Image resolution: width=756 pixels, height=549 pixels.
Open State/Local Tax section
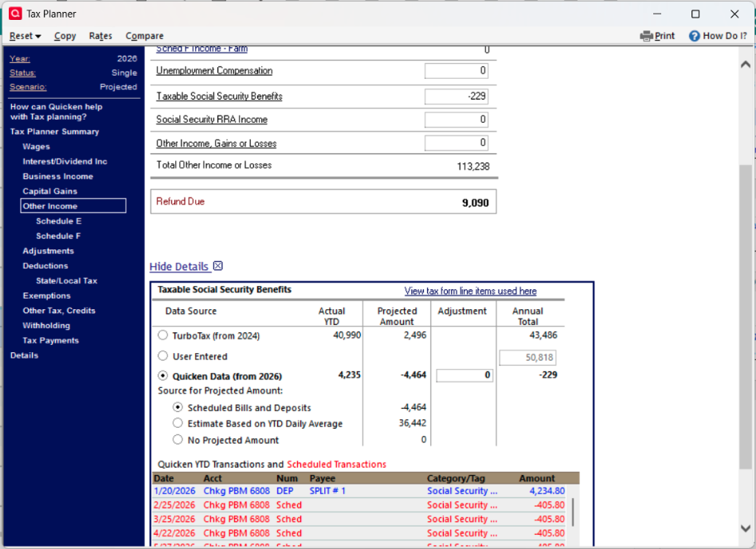point(67,280)
